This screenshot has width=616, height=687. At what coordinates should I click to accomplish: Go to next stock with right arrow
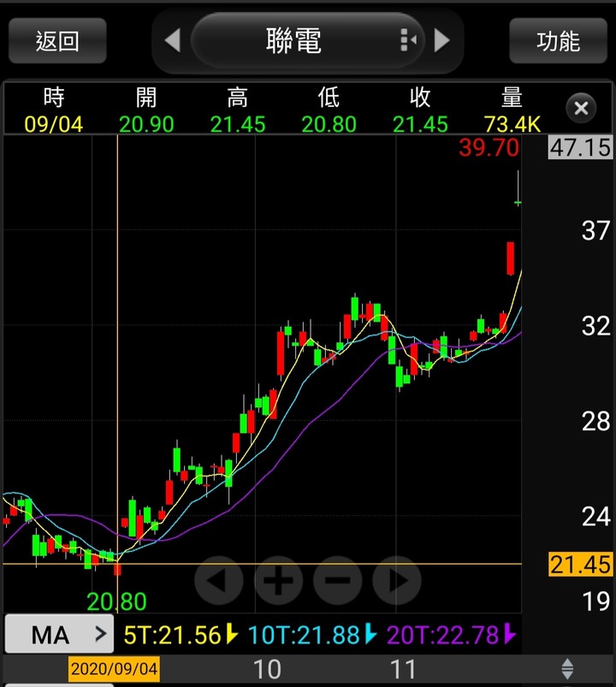pos(441,40)
